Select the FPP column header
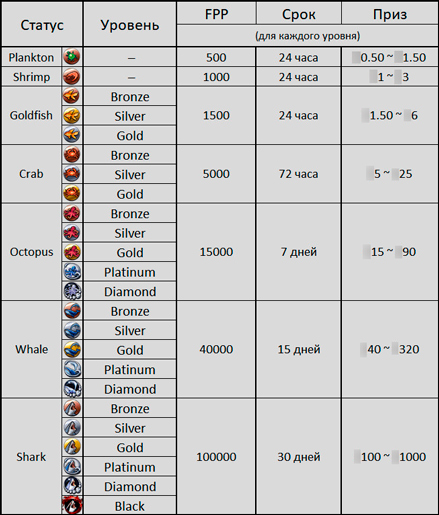 [216, 14]
